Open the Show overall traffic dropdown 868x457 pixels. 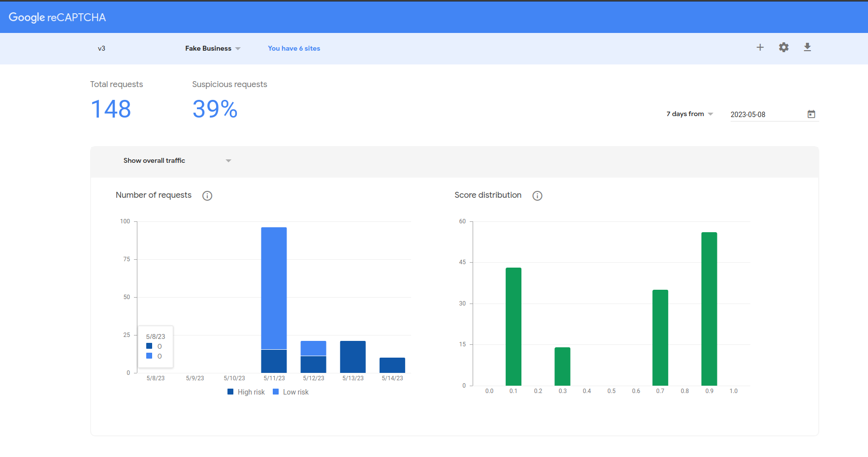(x=177, y=161)
